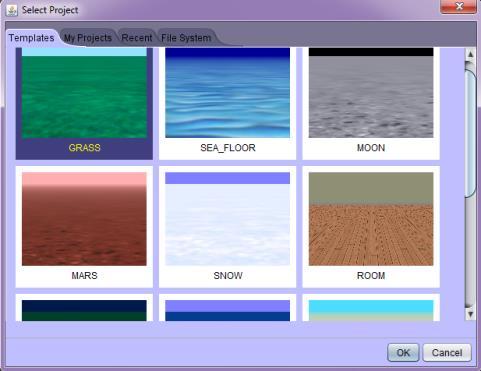This screenshot has width=481, height=371.
Task: Pick the MOON template thumbnail
Action: point(371,103)
